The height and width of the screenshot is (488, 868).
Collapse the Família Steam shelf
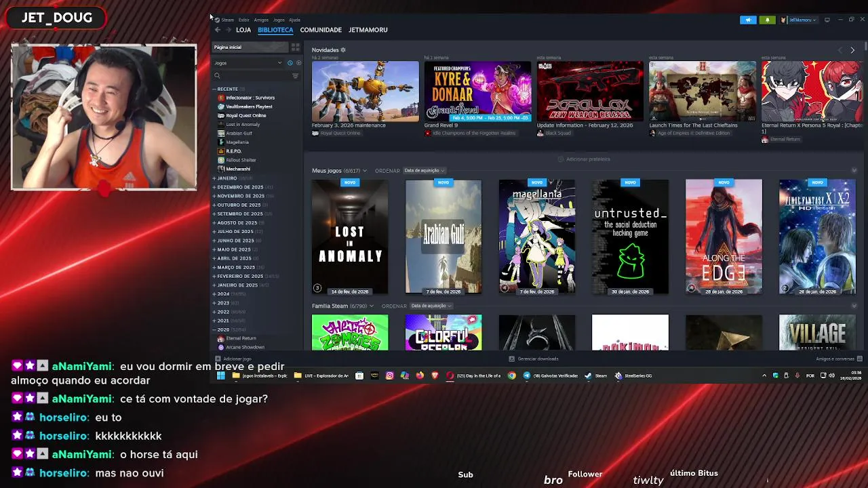[854, 306]
